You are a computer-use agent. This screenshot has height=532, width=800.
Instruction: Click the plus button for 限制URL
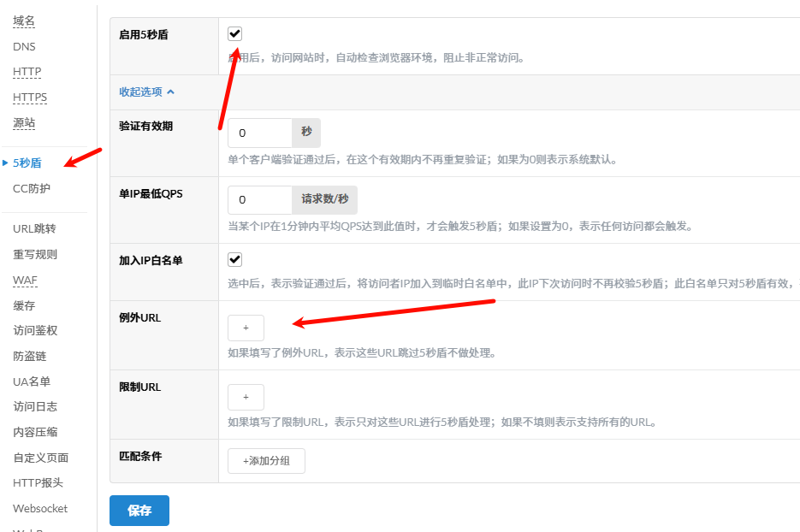click(x=246, y=397)
